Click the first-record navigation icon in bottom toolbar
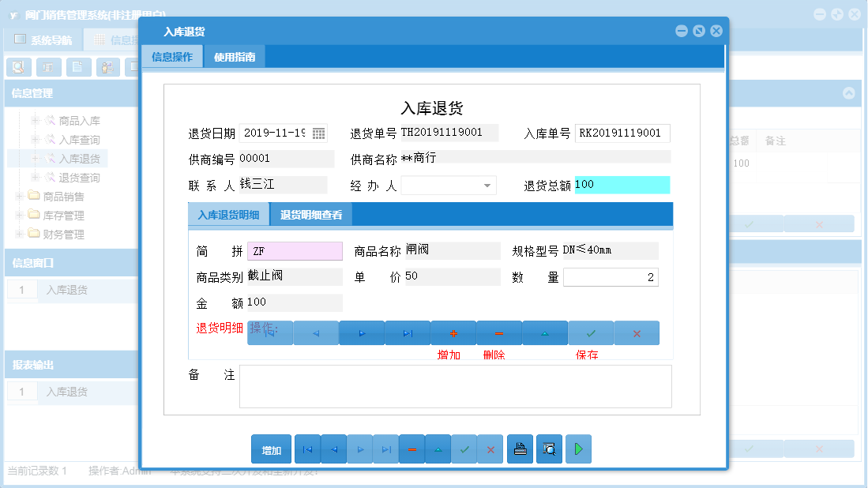Image resolution: width=868 pixels, height=488 pixels. (307, 449)
